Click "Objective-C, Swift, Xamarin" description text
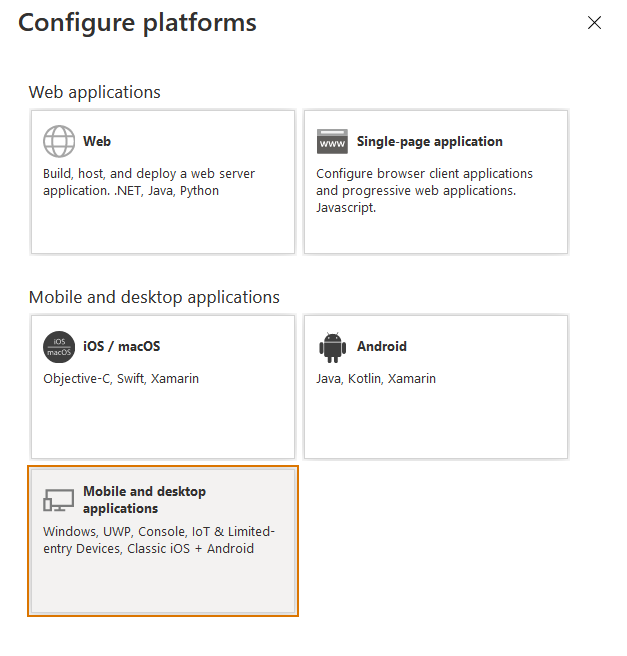 click(x=121, y=379)
